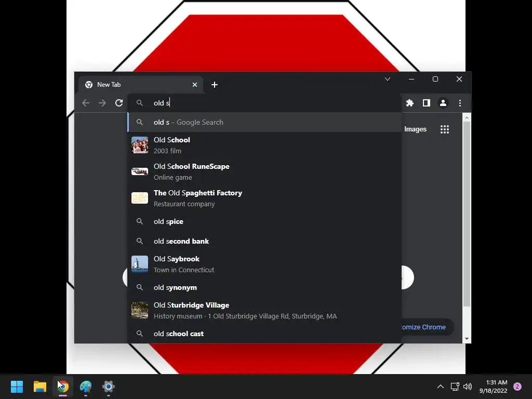
Task: Click the Old School film thumbnail
Action: pos(140,145)
